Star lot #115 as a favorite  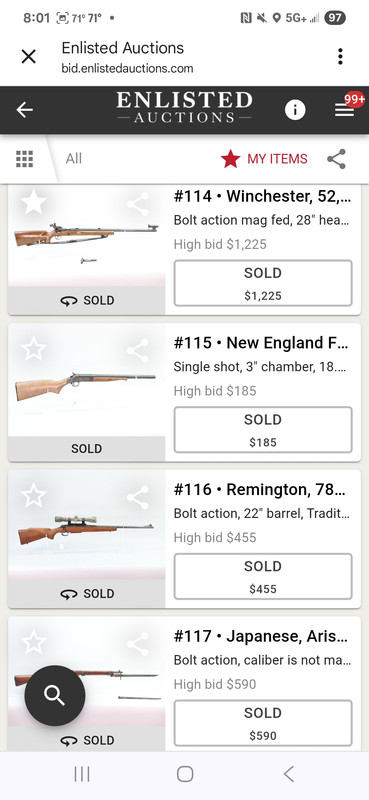point(34,349)
